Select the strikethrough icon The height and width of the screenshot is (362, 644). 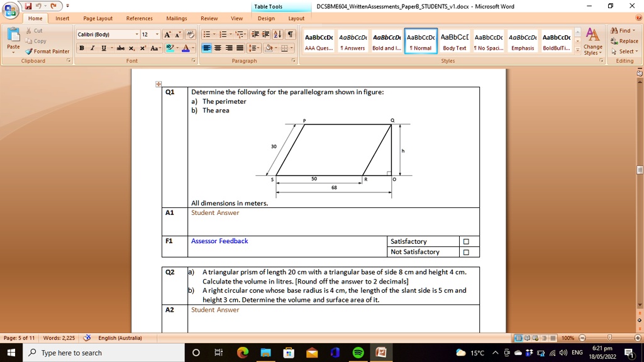tap(121, 48)
